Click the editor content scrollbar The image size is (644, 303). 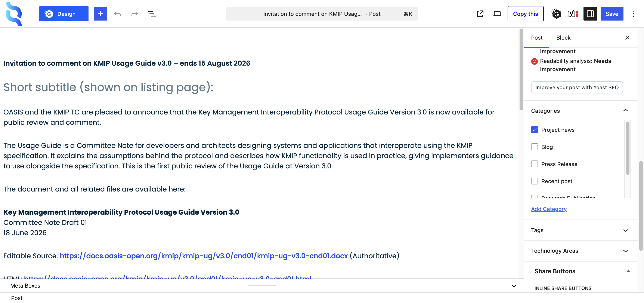tap(521, 70)
